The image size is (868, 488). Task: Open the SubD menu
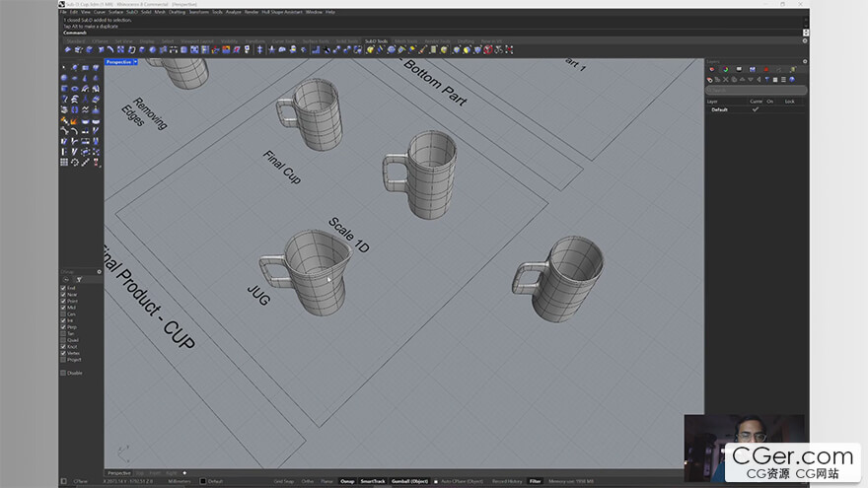tap(130, 12)
